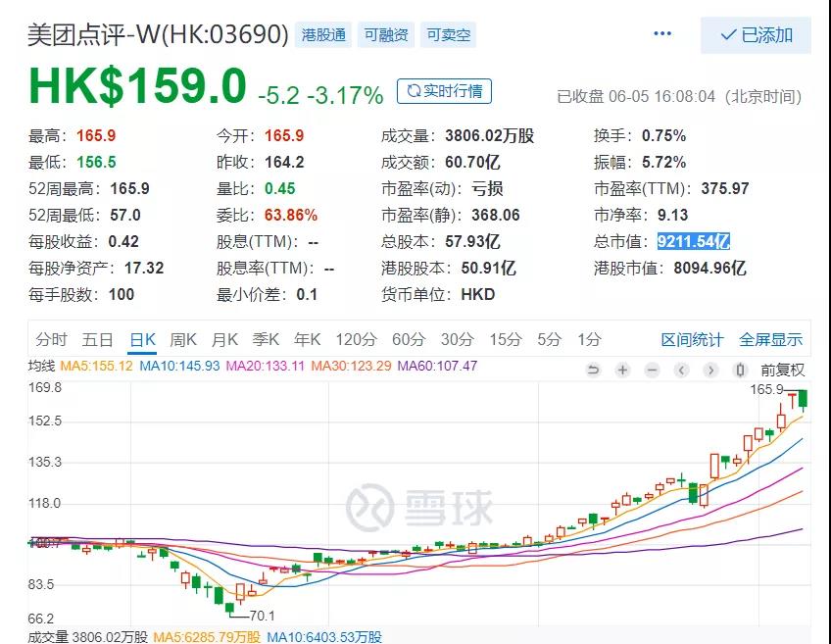This screenshot has width=831, height=644.
Task: Click the price change -5.2 -3.17%
Action: (x=320, y=95)
